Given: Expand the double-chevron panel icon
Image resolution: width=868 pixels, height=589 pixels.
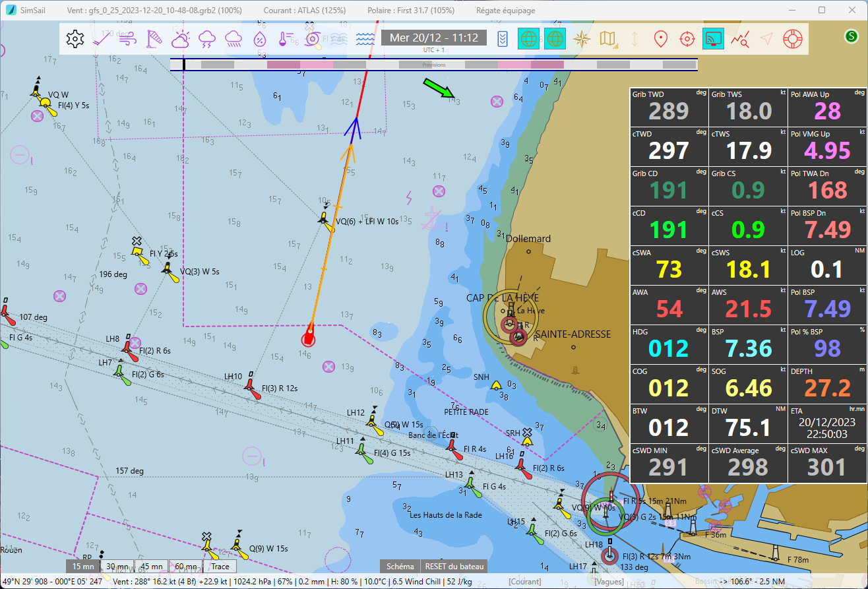Looking at the screenshot, I should click(503, 39).
